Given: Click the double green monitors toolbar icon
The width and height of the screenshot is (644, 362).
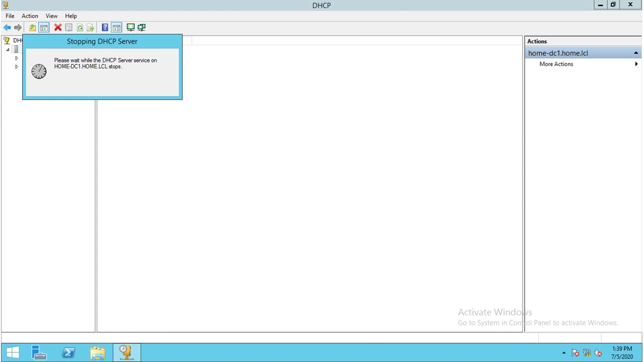Looking at the screenshot, I should [x=142, y=28].
